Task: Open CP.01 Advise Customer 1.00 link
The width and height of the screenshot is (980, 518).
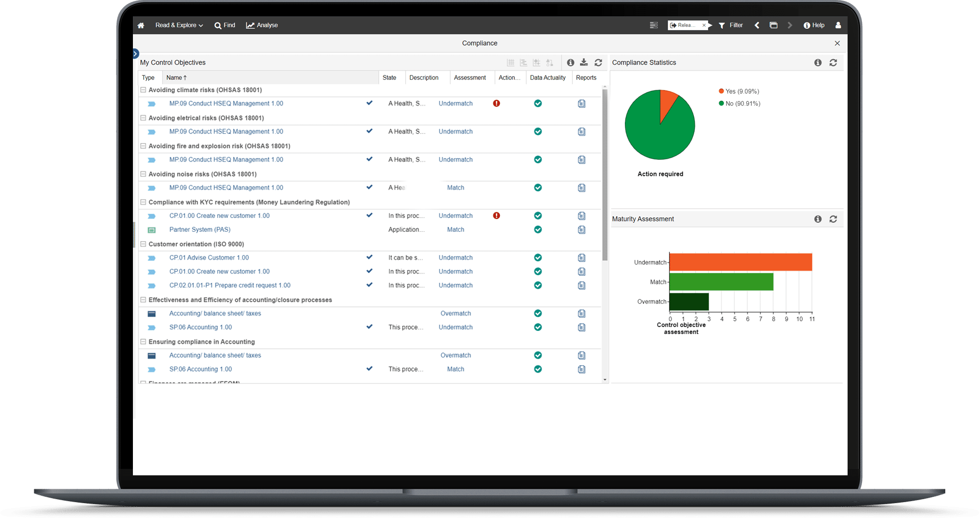Action: coord(209,258)
